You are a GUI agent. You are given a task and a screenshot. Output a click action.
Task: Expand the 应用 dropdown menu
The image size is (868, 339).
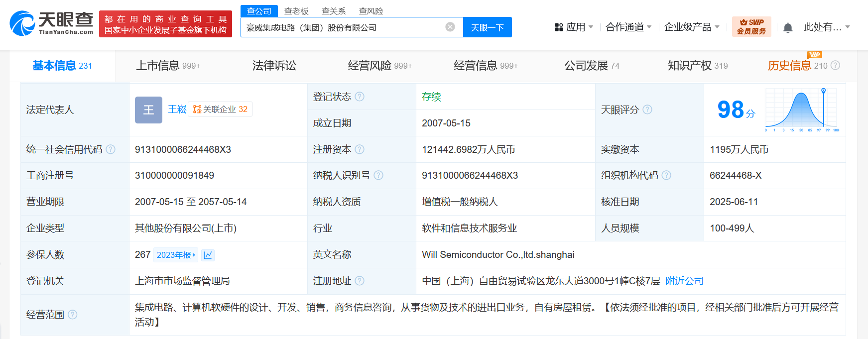tap(574, 27)
